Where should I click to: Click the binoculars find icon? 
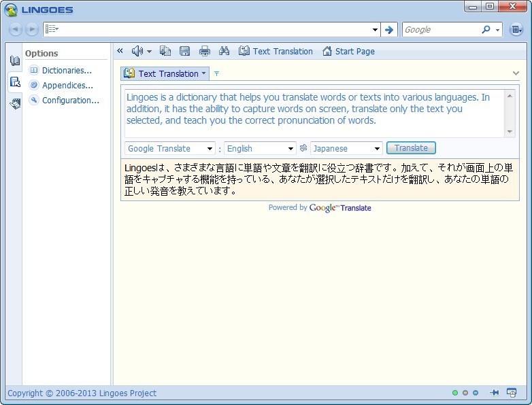[x=224, y=51]
